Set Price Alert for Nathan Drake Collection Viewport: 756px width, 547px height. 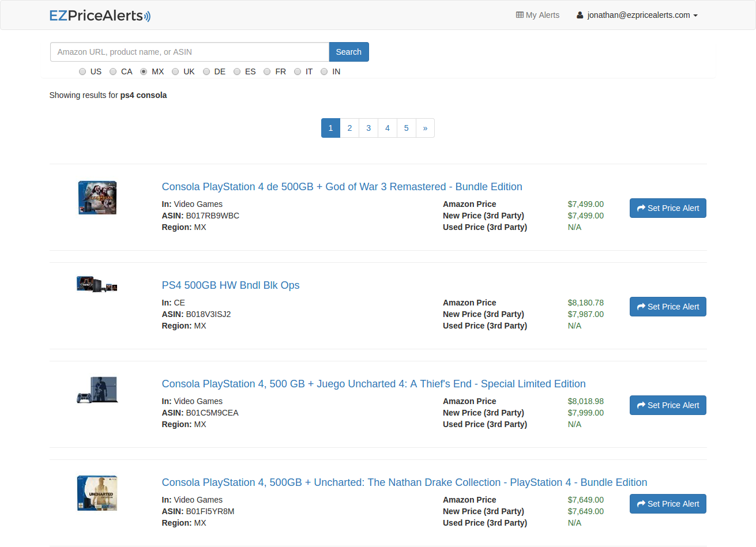[668, 504]
